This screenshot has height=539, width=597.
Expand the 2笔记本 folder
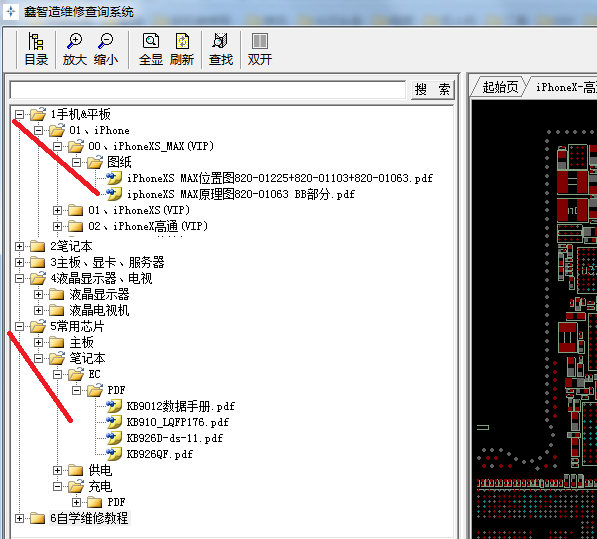19,246
